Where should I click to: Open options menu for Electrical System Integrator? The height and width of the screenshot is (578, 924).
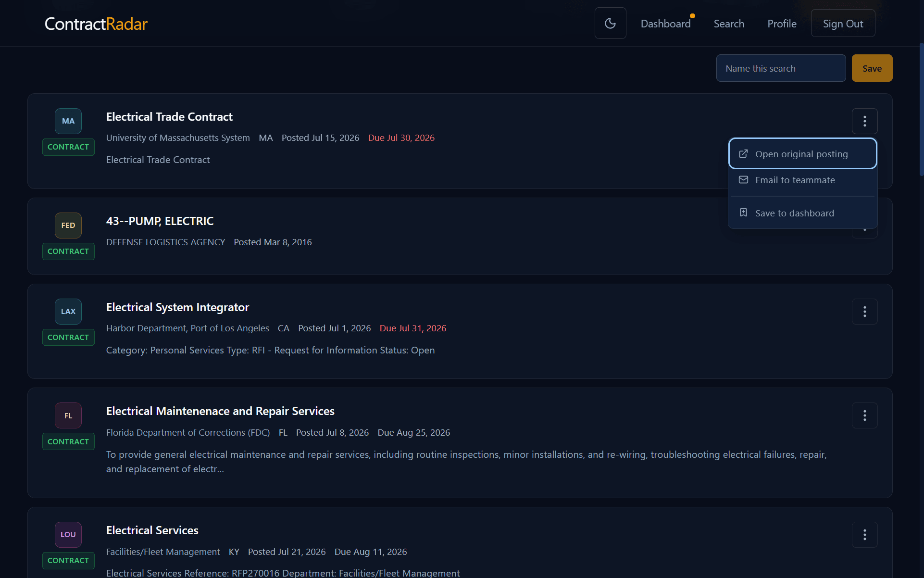864,312
